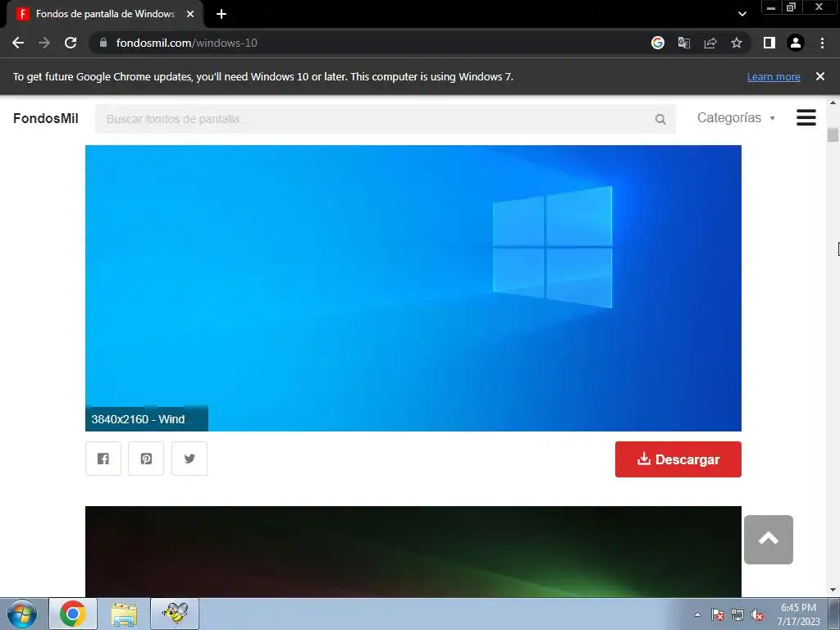Share the wallpaper on Facebook

[x=103, y=459]
